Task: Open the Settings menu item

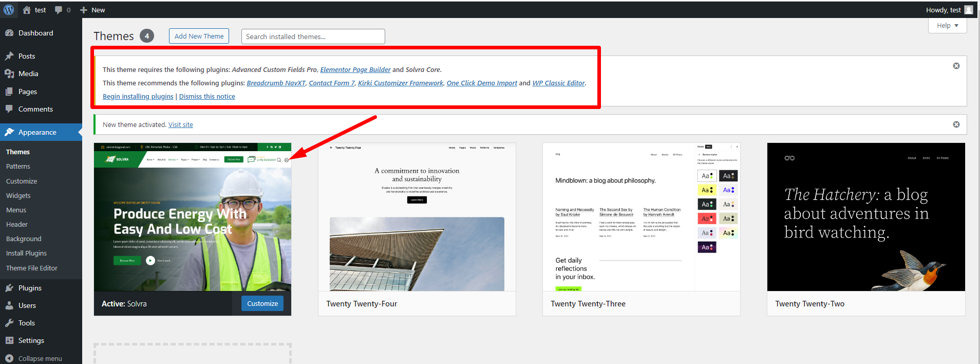Action: tap(31, 340)
